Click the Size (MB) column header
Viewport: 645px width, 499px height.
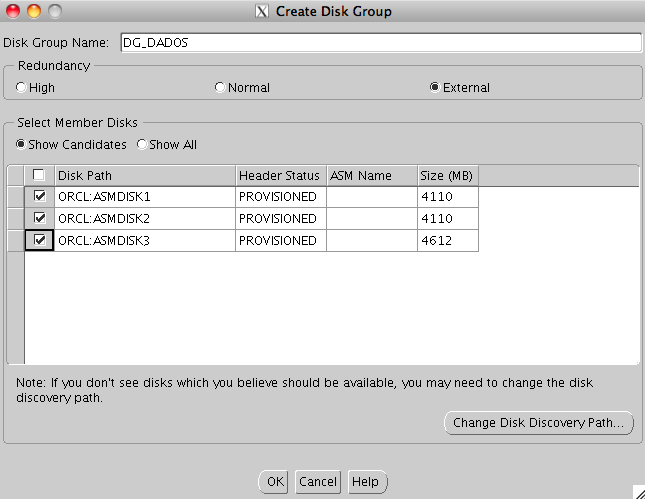pyautogui.click(x=446, y=175)
